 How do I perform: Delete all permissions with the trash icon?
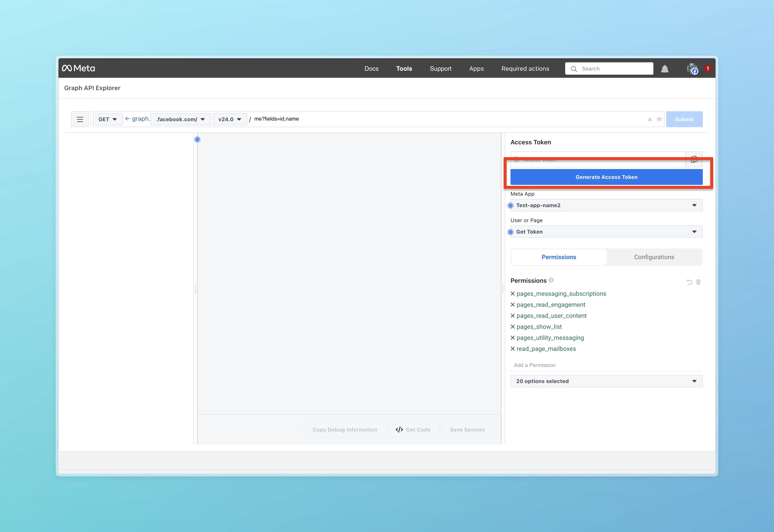[x=698, y=282]
